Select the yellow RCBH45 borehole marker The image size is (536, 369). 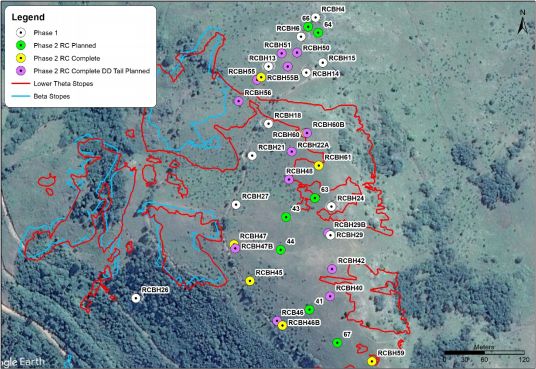coord(250,281)
